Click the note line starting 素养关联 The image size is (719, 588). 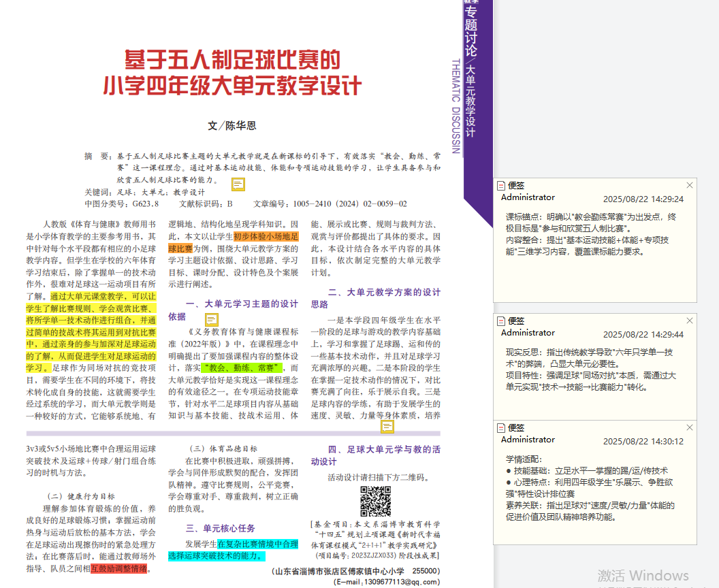[x=590, y=512]
